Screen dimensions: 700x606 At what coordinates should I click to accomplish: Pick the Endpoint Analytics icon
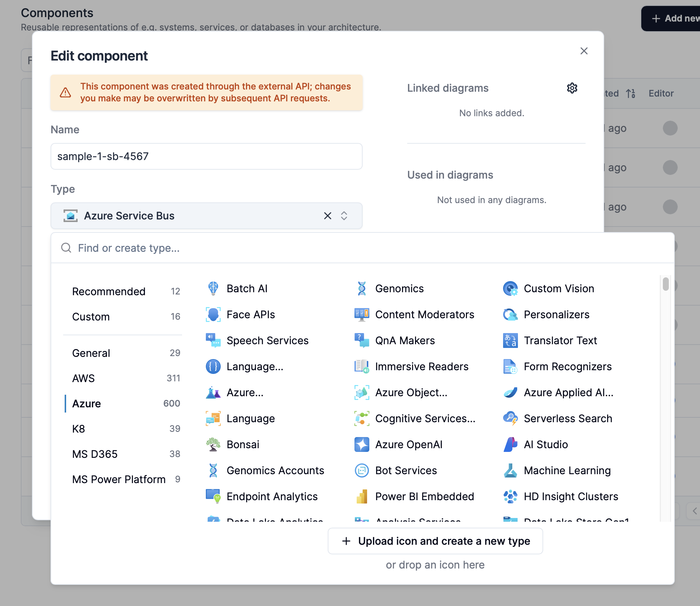[x=213, y=496]
